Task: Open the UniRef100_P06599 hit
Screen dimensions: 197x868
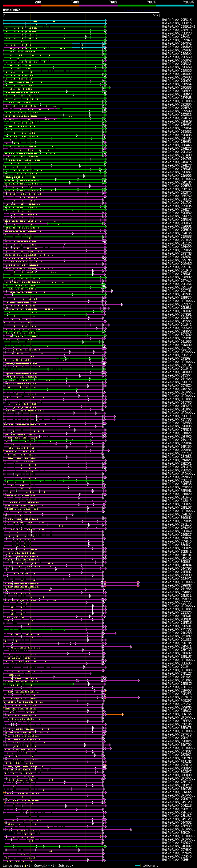Action: (177, 91)
